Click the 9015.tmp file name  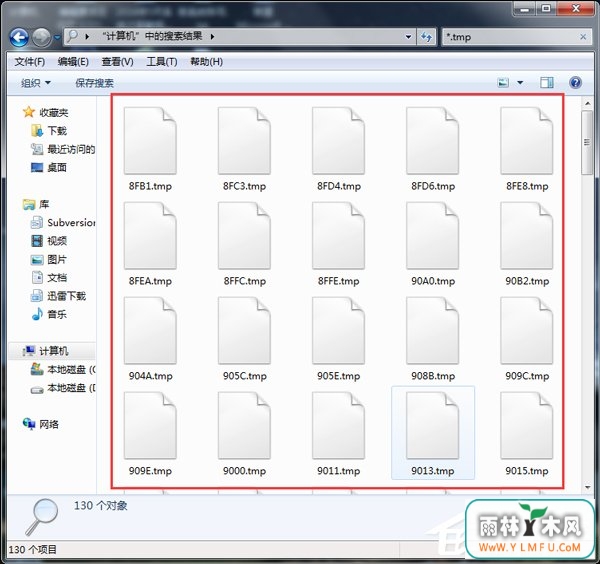(527, 471)
